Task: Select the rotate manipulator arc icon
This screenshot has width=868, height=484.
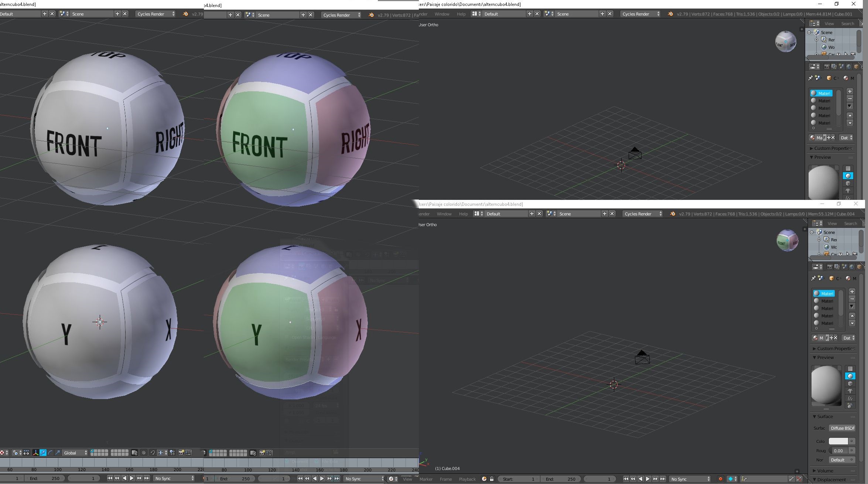Action: [50, 453]
